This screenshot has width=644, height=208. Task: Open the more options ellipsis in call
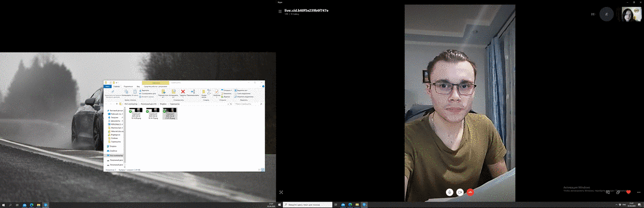[x=639, y=192]
